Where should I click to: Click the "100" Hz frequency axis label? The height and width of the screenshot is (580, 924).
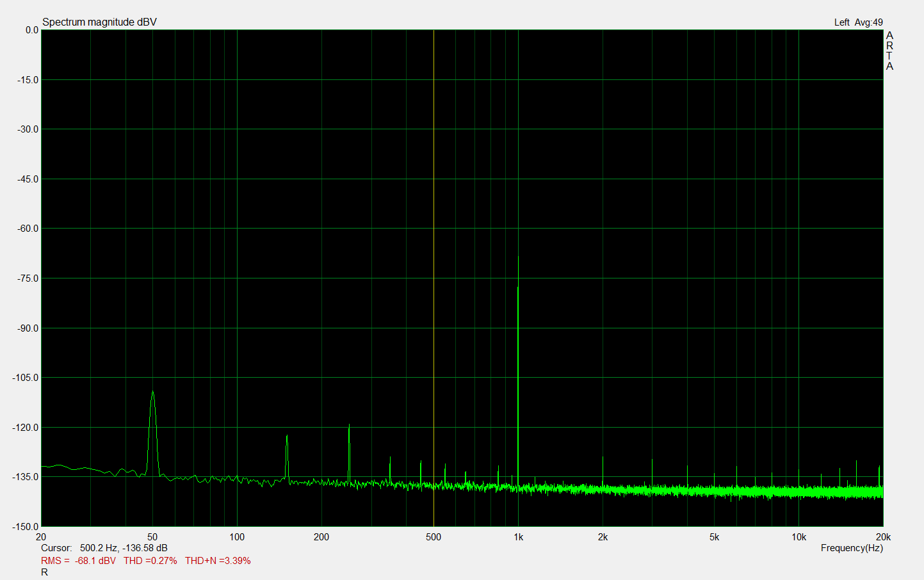[237, 537]
